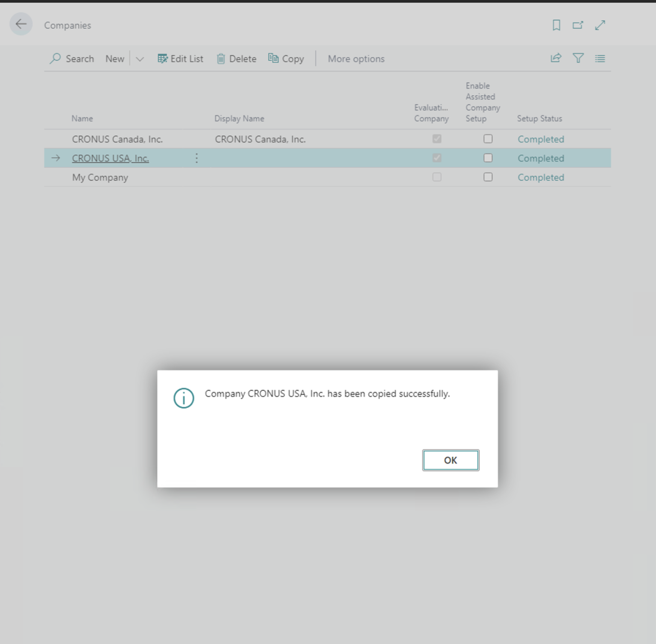The width and height of the screenshot is (656, 644).
Task: Open the More options menu
Action: point(356,59)
